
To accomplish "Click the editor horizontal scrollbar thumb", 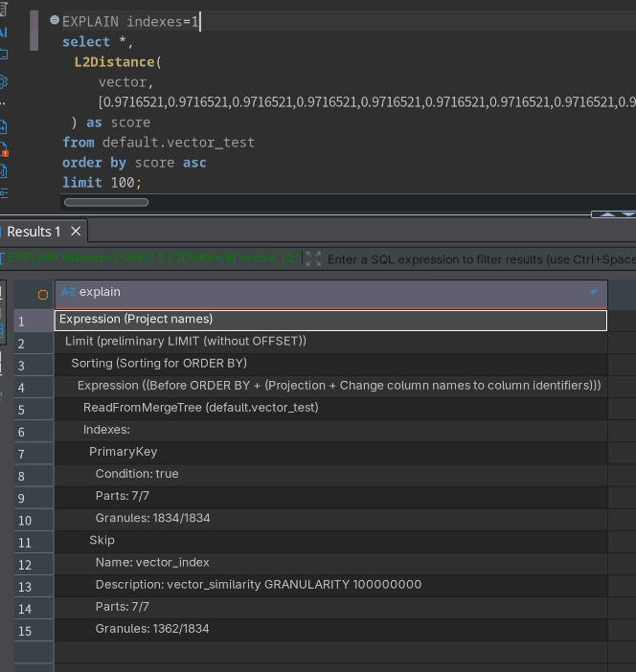I will pos(106,202).
